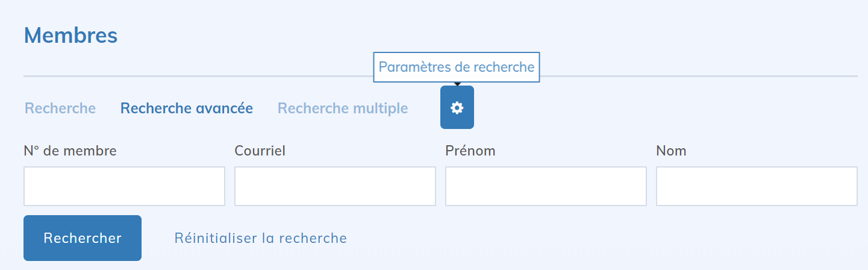This screenshot has height=270, width=868.
Task: Place cursor in the Prénom field
Action: tap(546, 186)
